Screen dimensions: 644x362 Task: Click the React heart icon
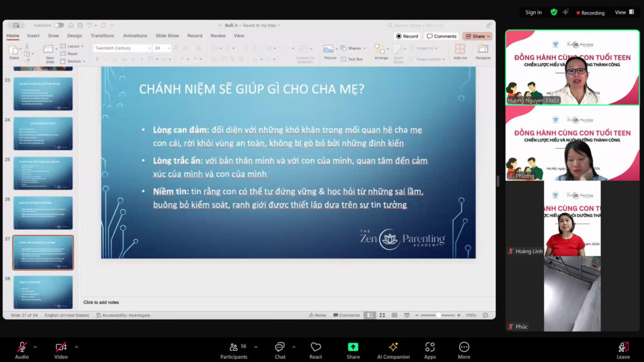click(316, 347)
